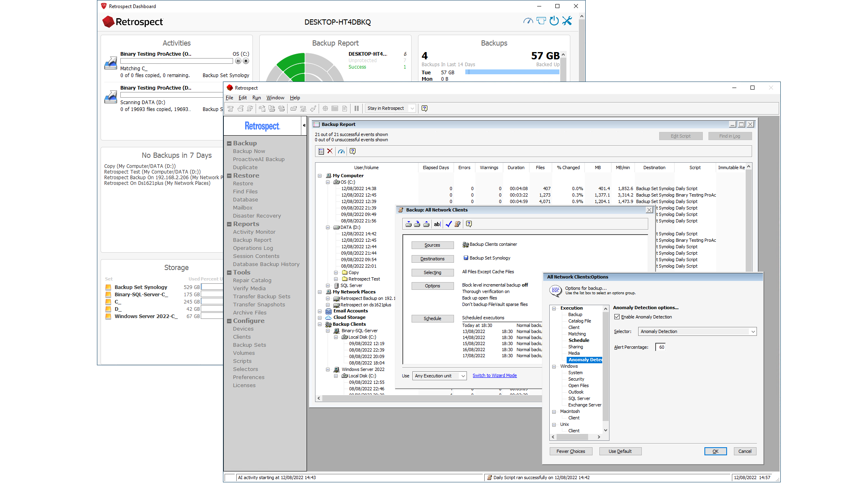Click the monitor icon in Dashboard header
The width and height of the screenshot is (868, 488).
(x=541, y=21)
